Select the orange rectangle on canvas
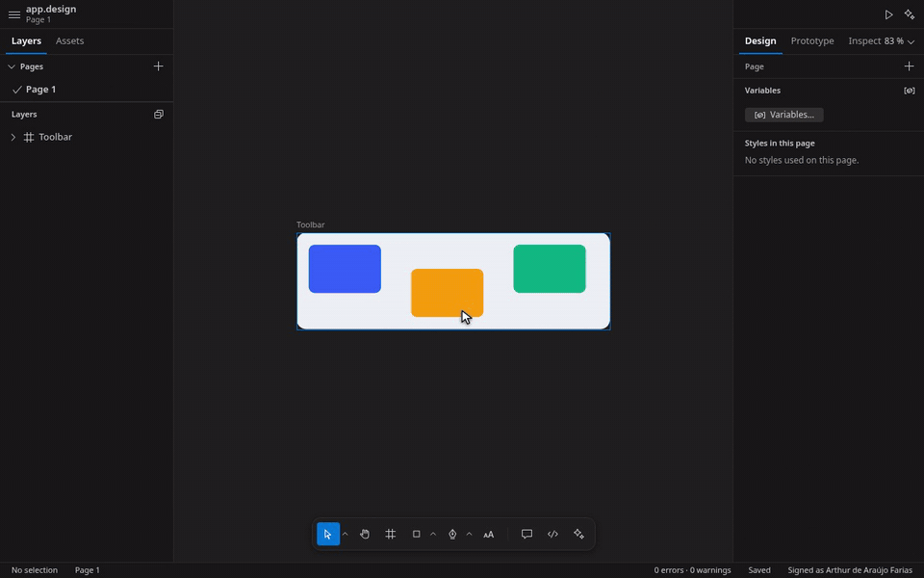 pyautogui.click(x=448, y=293)
